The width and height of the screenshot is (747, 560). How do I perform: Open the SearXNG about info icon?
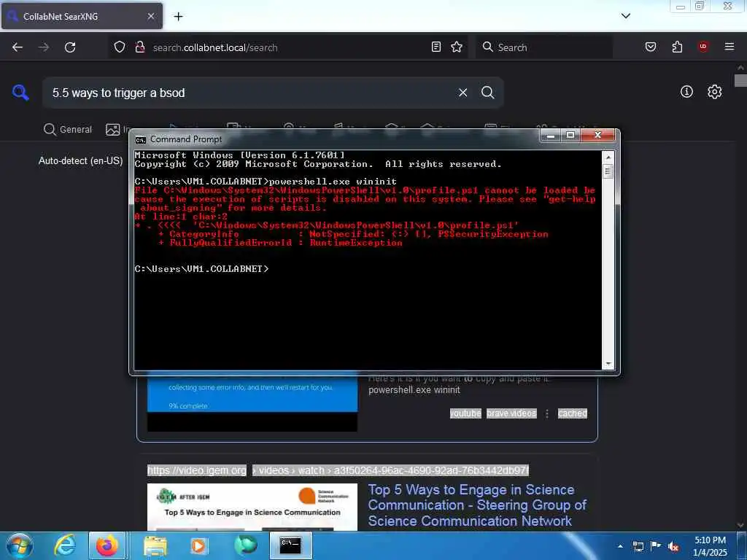pyautogui.click(x=686, y=91)
